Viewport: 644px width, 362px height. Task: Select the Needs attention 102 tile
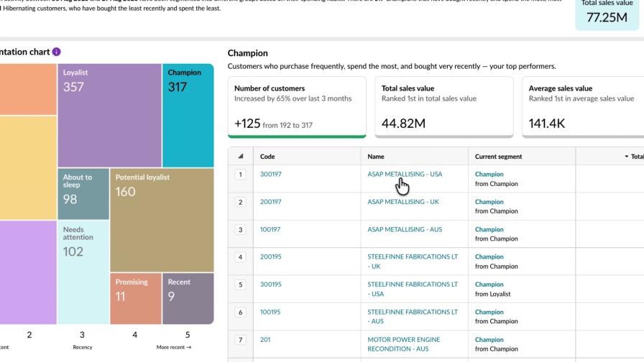point(83,272)
